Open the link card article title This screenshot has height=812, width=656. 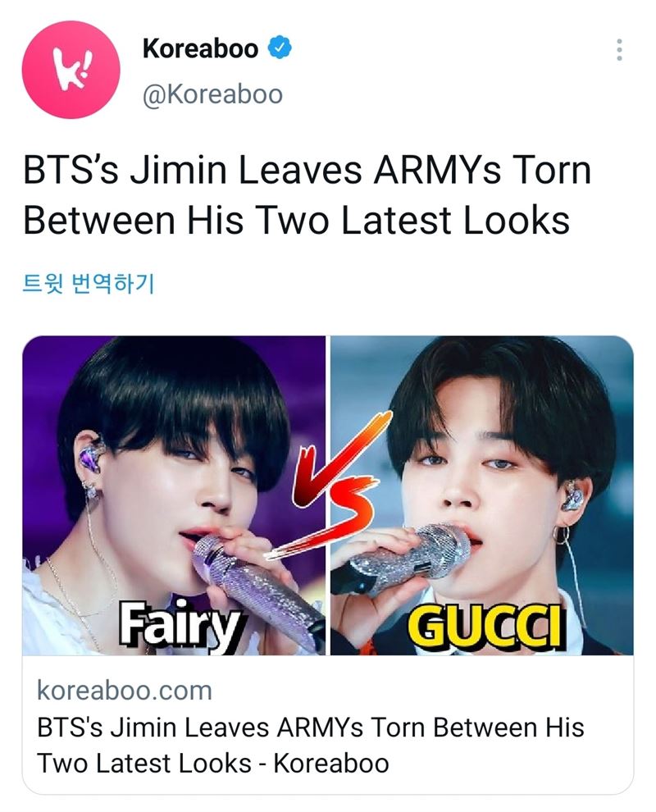pyautogui.click(x=310, y=746)
